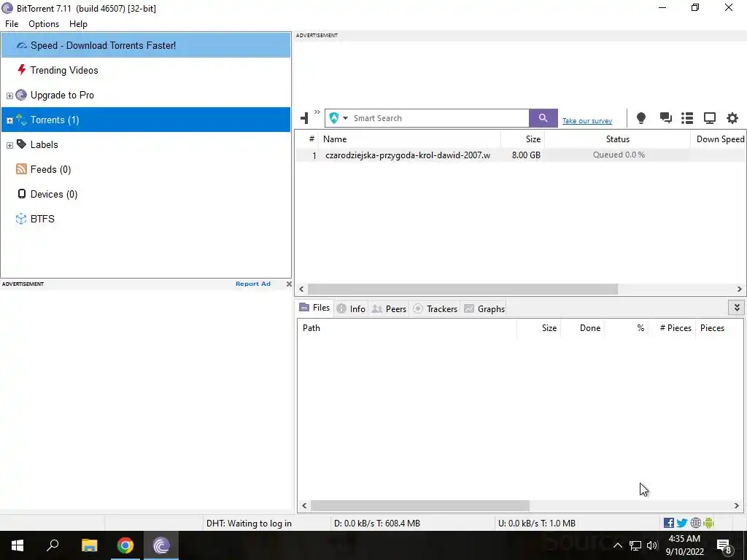
Task: Open the notification center icon
Action: [724, 545]
